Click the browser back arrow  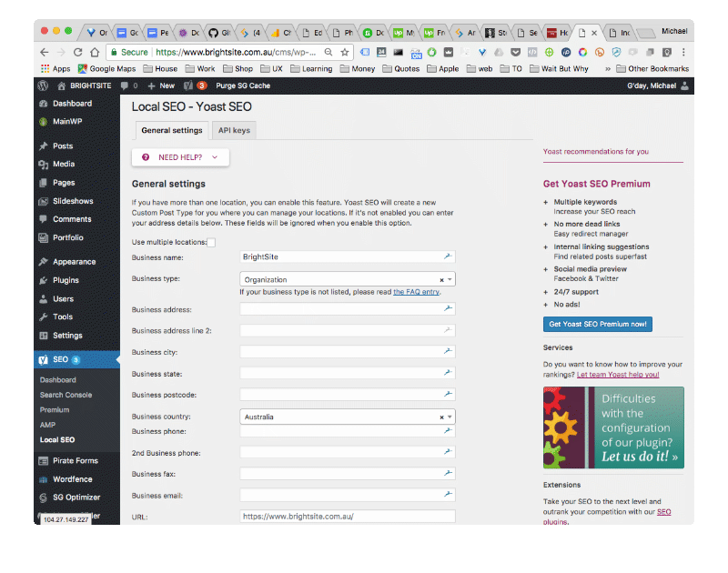[44, 53]
